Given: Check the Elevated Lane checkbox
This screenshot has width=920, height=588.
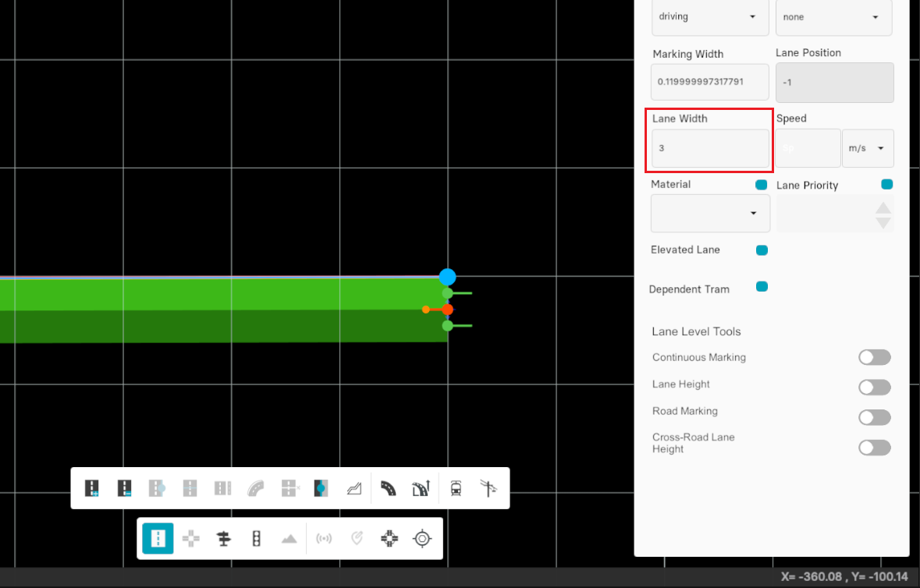Looking at the screenshot, I should (762, 250).
